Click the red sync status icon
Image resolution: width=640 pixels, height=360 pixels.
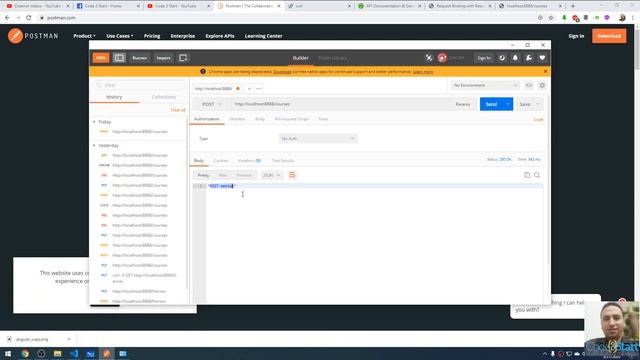442,58
